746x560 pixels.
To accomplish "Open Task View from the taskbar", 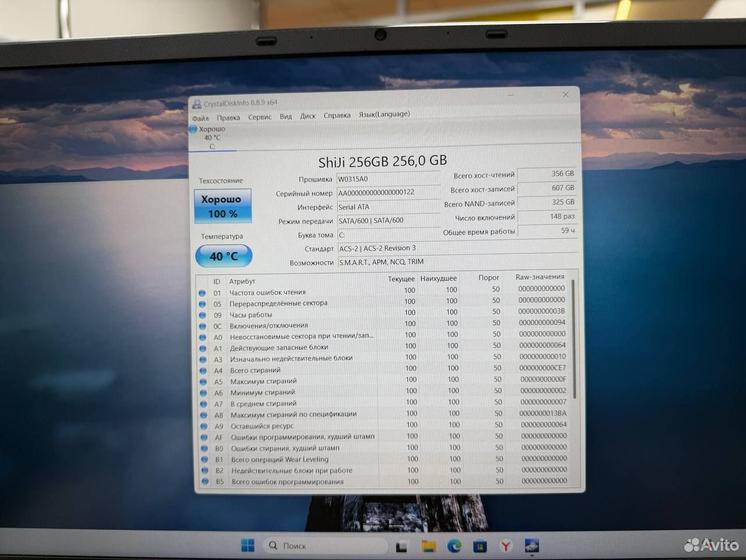I will (x=402, y=547).
